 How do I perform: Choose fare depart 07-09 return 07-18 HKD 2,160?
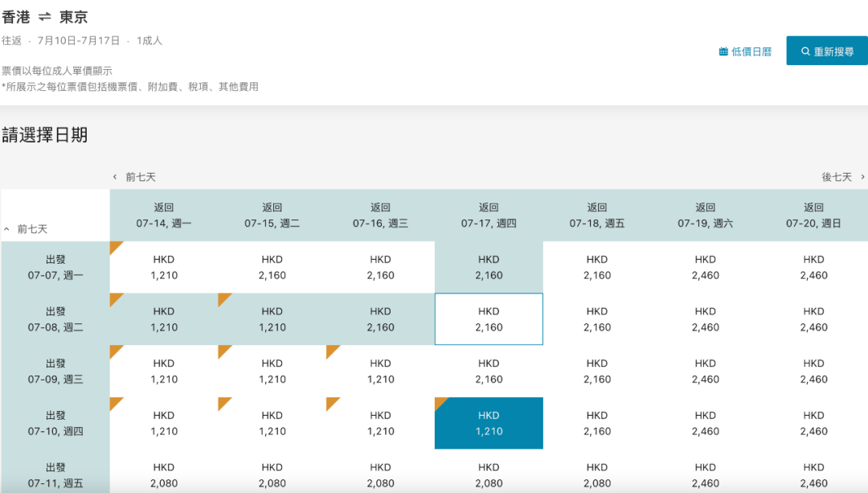[x=596, y=371]
